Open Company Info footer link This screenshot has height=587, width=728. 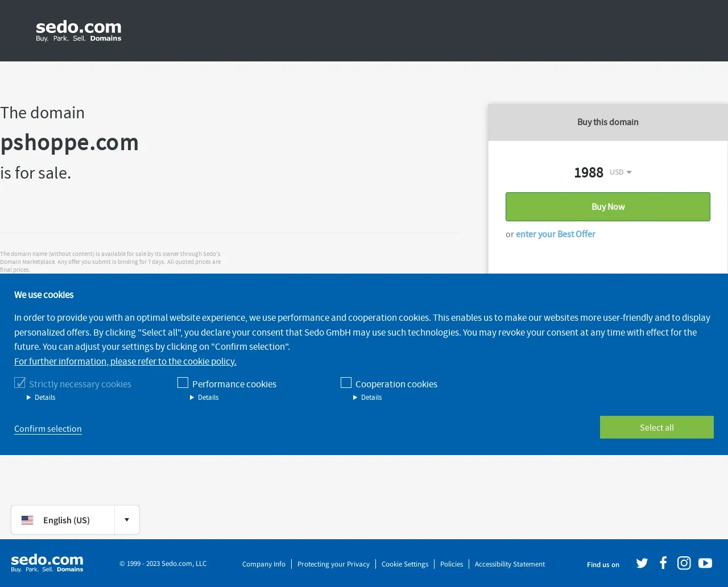click(x=264, y=564)
